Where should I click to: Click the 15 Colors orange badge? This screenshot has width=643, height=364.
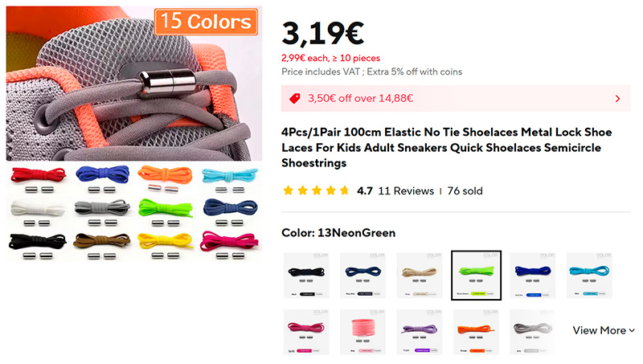tap(206, 22)
